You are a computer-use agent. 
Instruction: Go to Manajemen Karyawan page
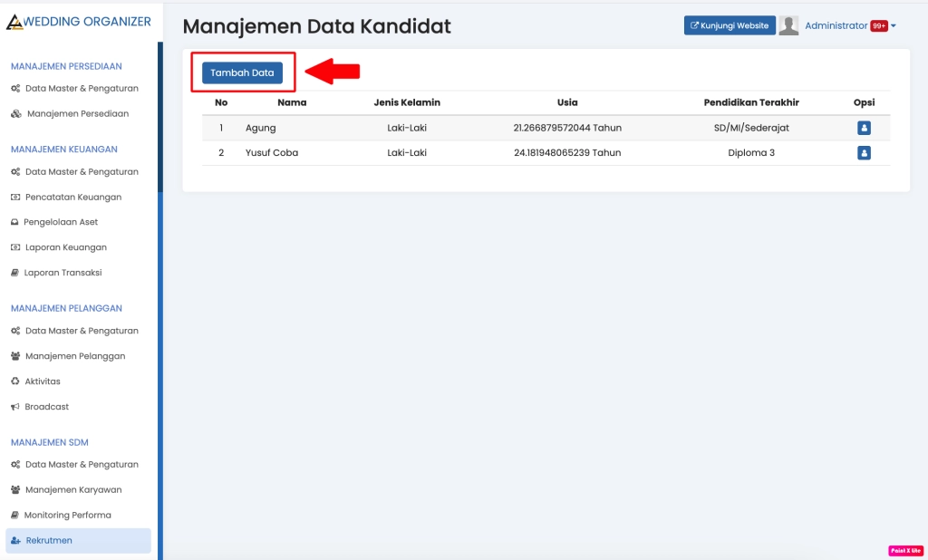click(72, 489)
